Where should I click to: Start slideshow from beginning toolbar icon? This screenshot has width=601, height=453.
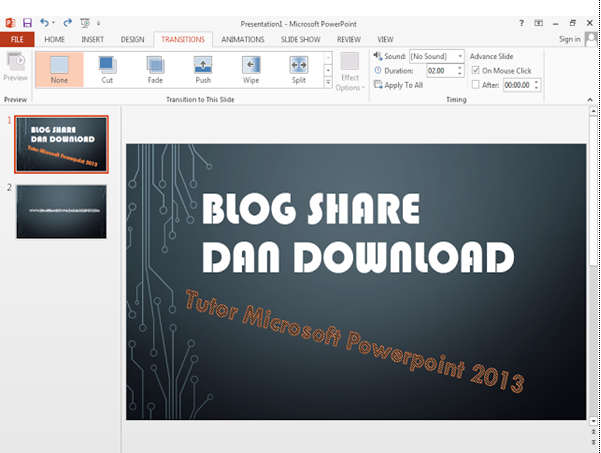85,23
